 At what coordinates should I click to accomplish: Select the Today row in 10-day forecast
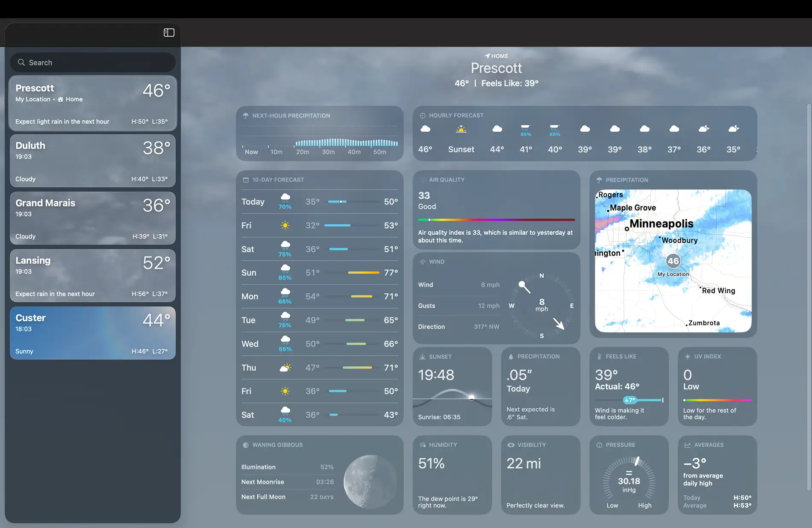[320, 202]
